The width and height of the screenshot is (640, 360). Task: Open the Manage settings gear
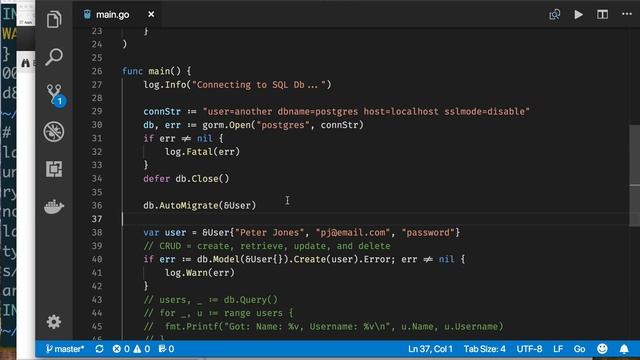53,322
